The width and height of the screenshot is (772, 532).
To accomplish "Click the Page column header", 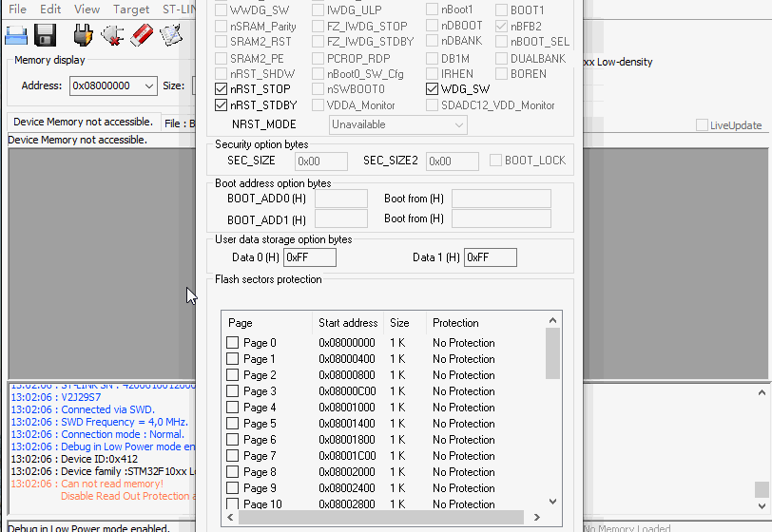I will pyautogui.click(x=267, y=323).
